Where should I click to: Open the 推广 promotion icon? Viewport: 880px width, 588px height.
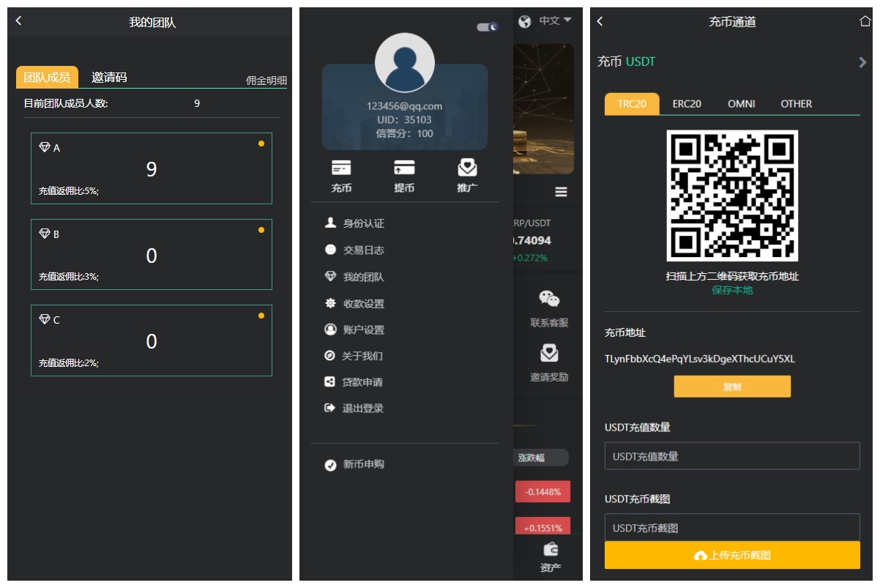pos(467,168)
